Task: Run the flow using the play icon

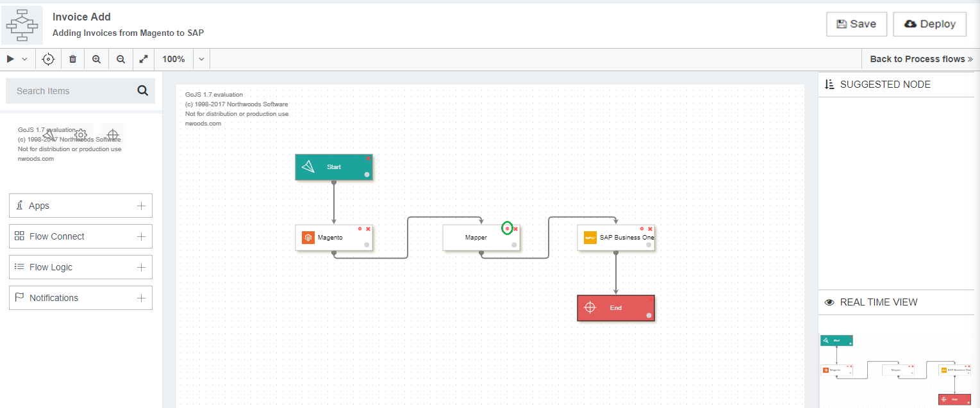Action: (10, 58)
